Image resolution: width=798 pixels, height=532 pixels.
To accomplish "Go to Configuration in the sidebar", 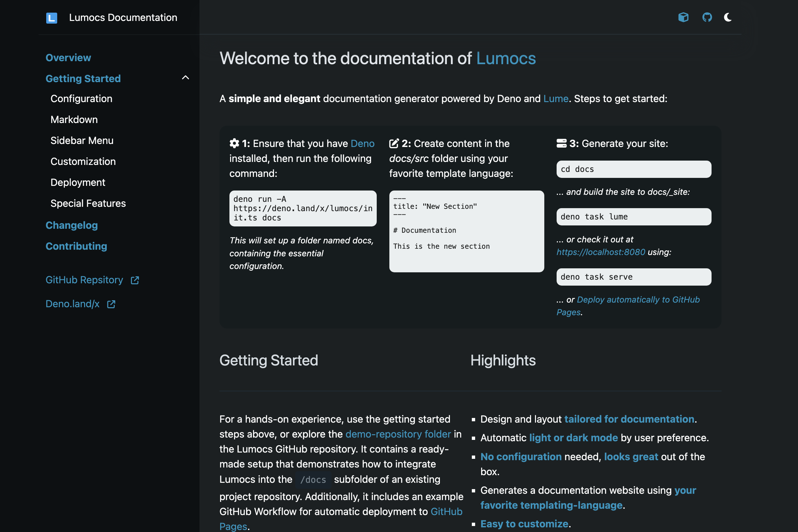I will [x=81, y=99].
